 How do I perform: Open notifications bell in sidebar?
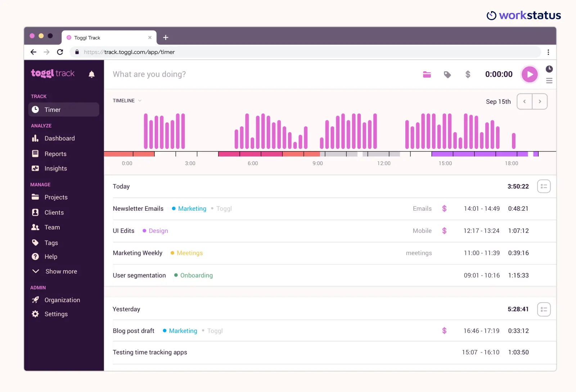pos(91,74)
